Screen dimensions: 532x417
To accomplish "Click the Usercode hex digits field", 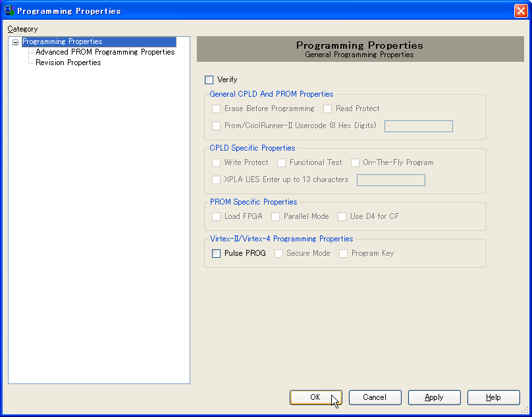I will point(418,126).
